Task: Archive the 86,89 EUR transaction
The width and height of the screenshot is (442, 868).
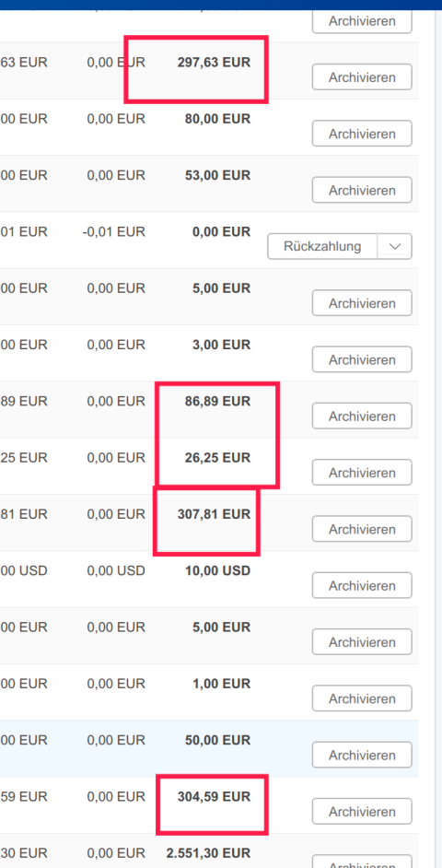Action: pos(362,416)
